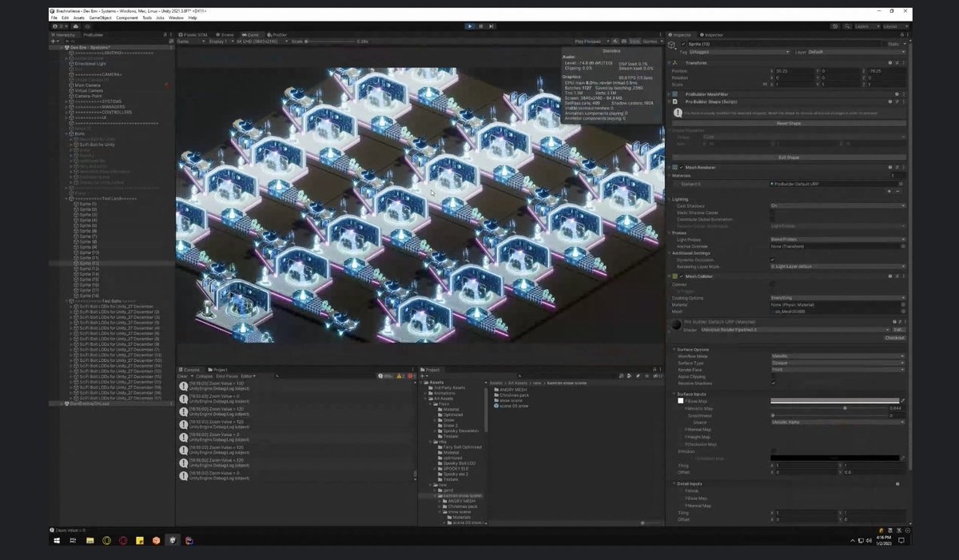The image size is (959, 560).
Task: Open the Window menu in the menu bar
Action: (176, 18)
